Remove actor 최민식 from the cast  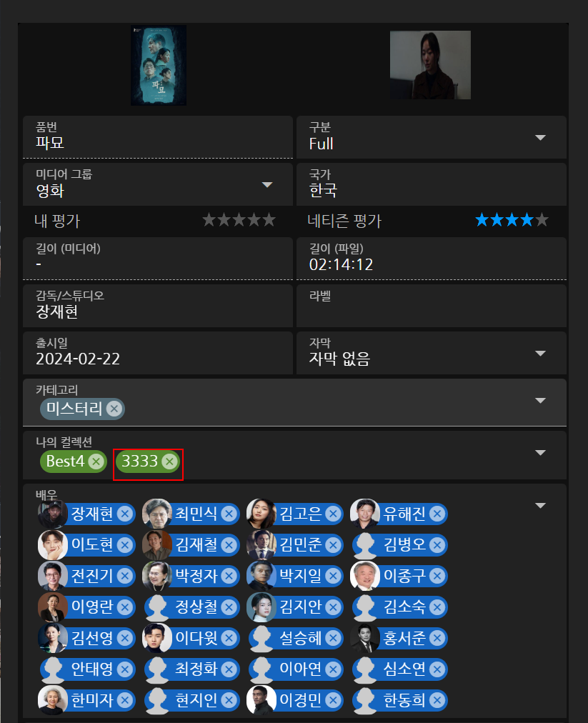click(229, 514)
